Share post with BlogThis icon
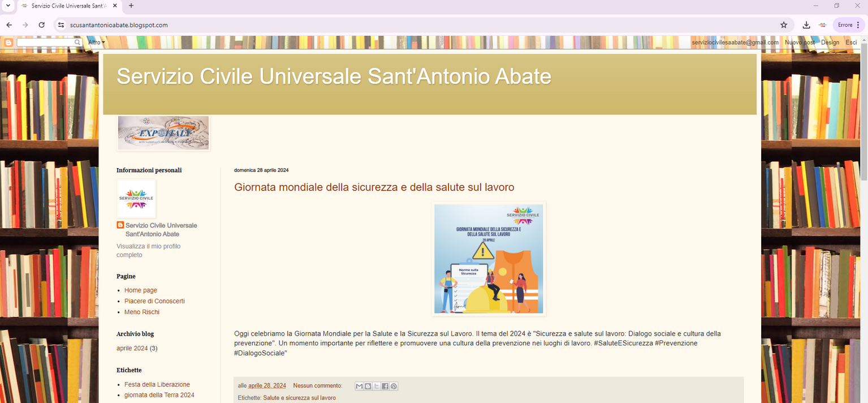This screenshot has width=868, height=403. (x=368, y=386)
